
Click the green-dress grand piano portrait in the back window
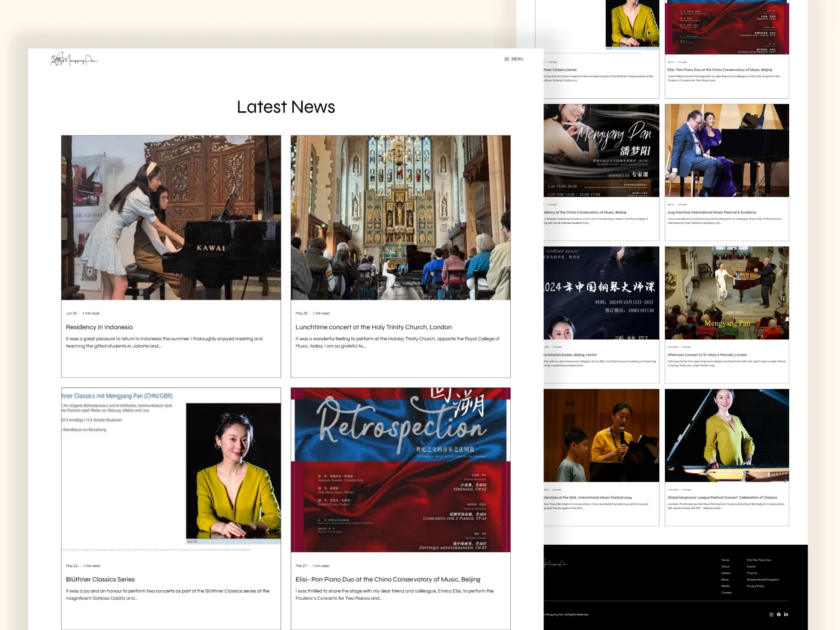(x=727, y=435)
